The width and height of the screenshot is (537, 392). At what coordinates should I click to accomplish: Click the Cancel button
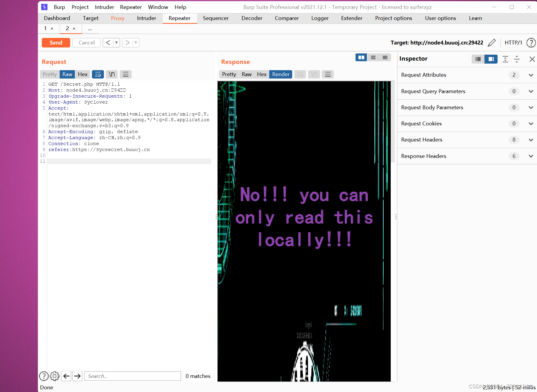point(86,42)
